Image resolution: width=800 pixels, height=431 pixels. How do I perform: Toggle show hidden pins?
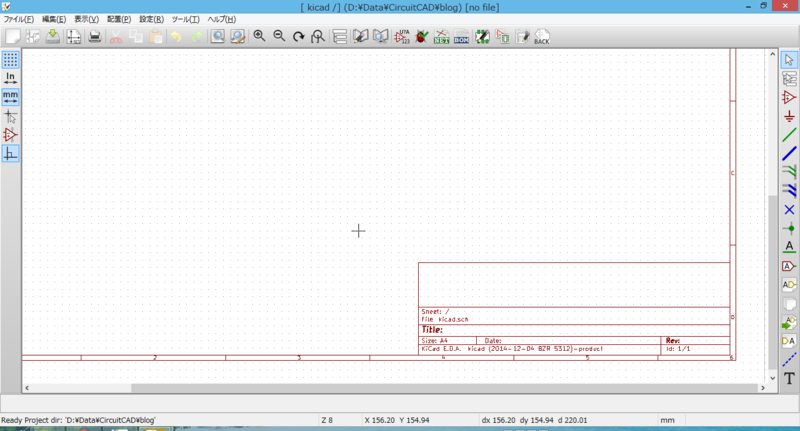pyautogui.click(x=10, y=135)
